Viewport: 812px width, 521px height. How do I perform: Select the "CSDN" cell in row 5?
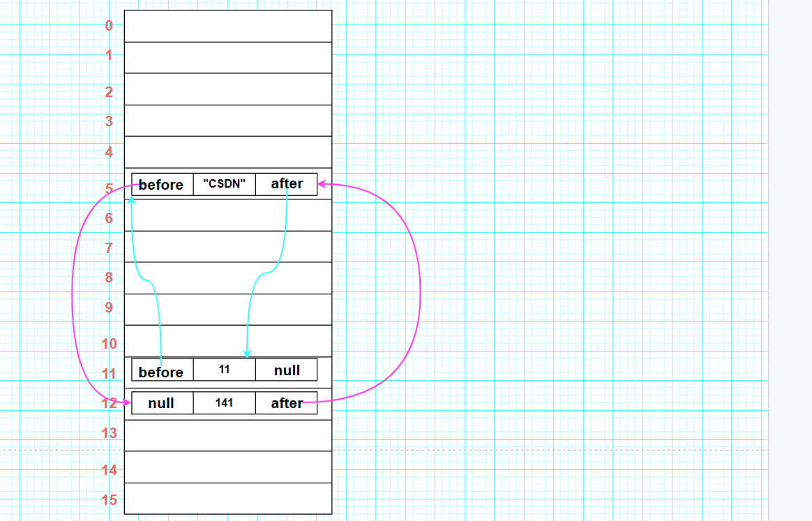(224, 184)
